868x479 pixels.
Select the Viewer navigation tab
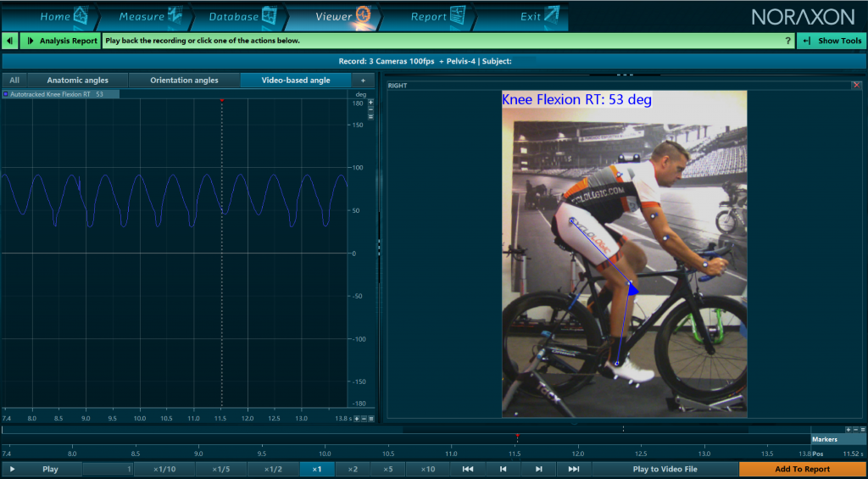tap(332, 17)
